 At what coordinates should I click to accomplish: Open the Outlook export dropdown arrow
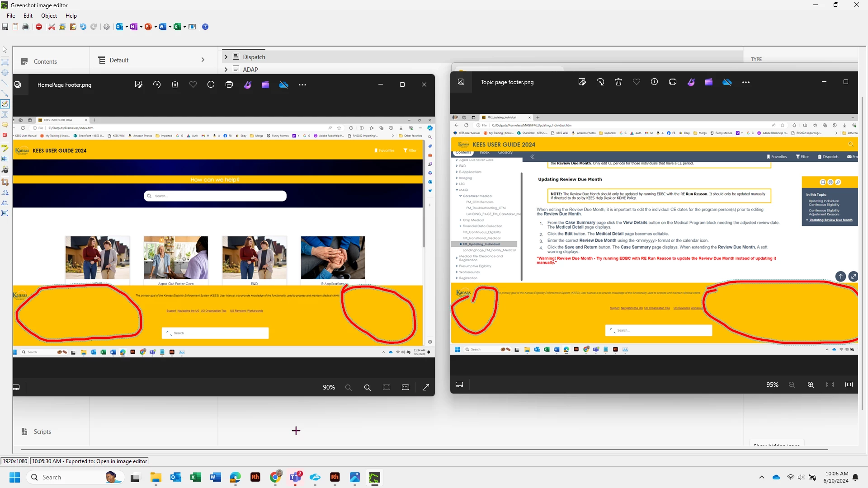click(127, 27)
